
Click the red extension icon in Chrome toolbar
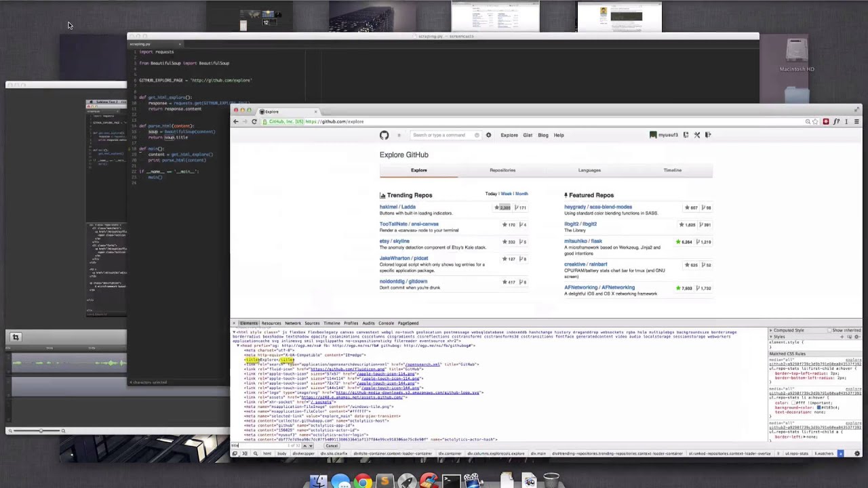pyautogui.click(x=825, y=121)
